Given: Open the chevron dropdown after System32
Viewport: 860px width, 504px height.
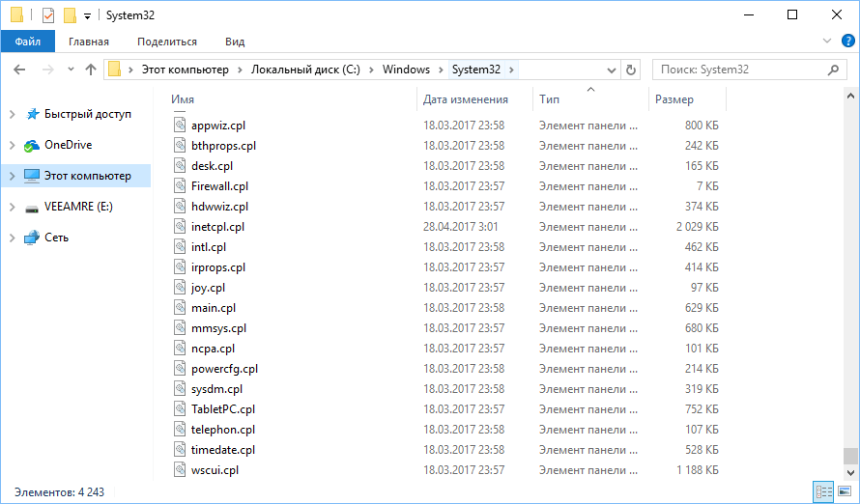Looking at the screenshot, I should click(x=511, y=70).
